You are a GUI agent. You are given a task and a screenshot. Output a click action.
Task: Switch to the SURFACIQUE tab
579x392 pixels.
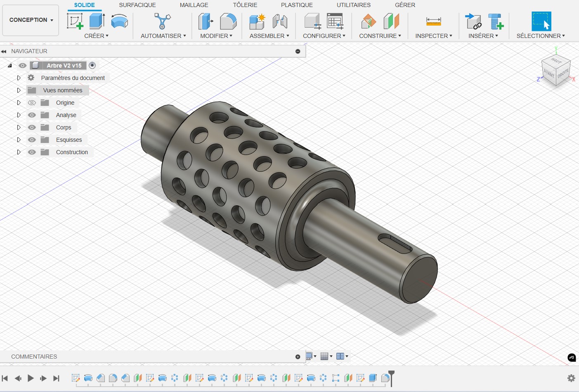coord(137,5)
